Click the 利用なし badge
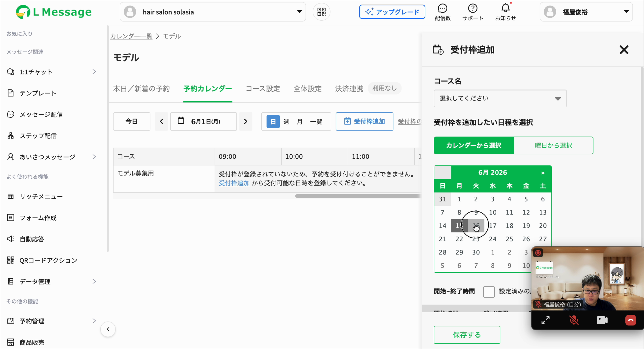Viewport: 644px width, 349px height. 384,88
